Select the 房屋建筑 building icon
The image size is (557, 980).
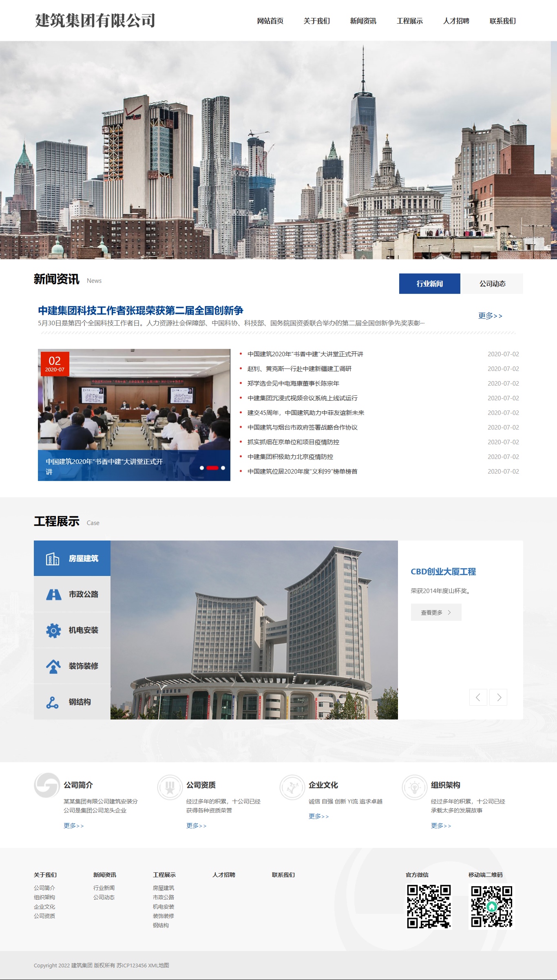53,558
